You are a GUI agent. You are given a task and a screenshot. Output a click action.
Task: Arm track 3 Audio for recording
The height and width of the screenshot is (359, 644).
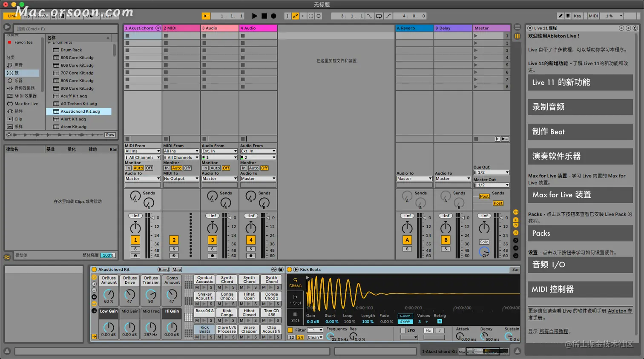pyautogui.click(x=213, y=256)
